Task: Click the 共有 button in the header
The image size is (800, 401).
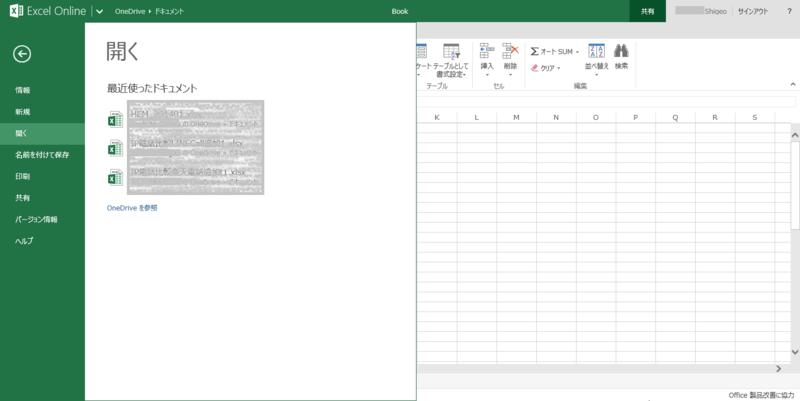Action: (x=647, y=11)
